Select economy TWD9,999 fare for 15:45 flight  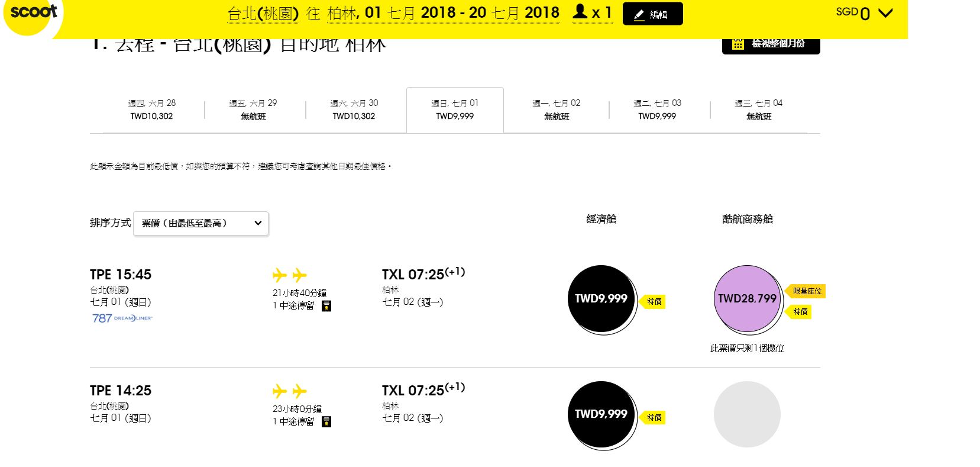click(x=601, y=298)
